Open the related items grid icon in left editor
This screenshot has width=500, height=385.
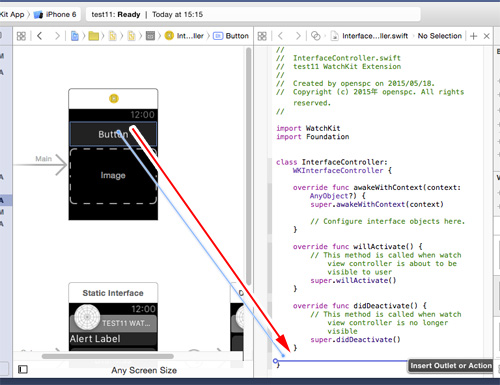tap(21, 36)
